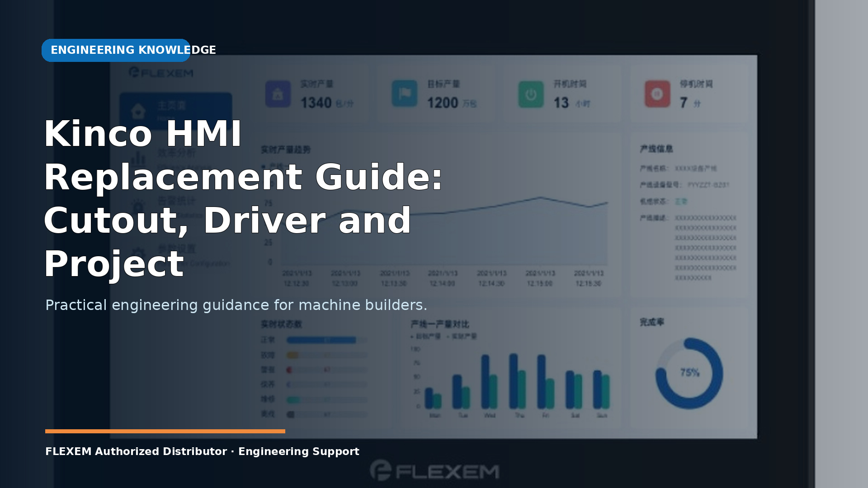Click the Wed bar in the weekly chart

click(x=489, y=381)
